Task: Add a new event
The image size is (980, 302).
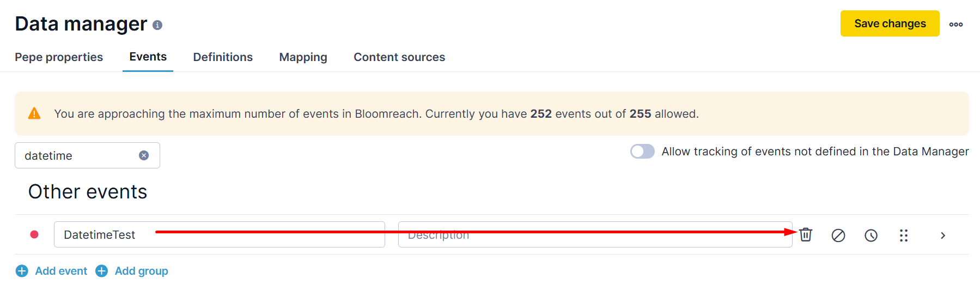Action: pos(52,271)
